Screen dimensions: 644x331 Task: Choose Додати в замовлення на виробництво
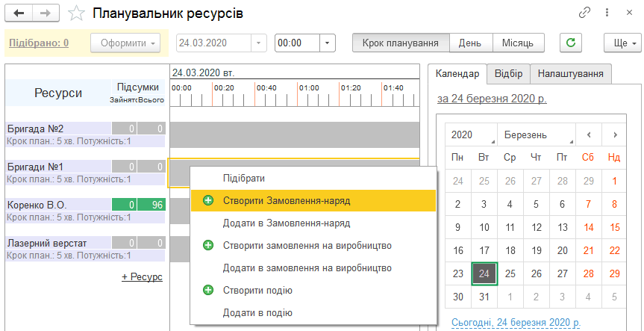313,268
